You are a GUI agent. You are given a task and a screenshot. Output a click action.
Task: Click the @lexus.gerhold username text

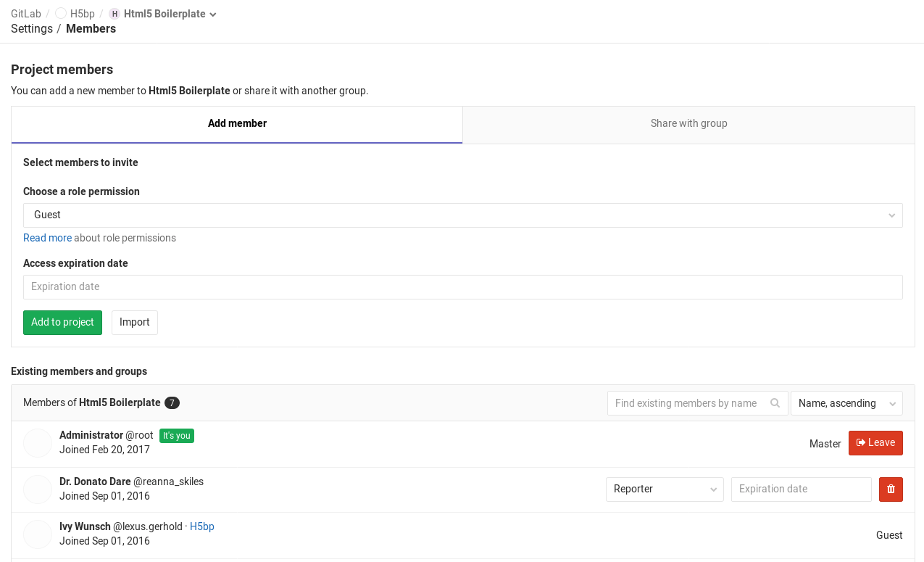(x=148, y=526)
